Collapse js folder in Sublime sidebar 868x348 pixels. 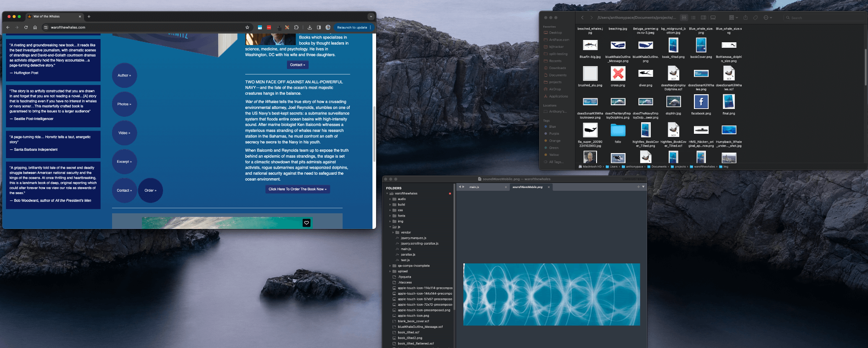390,227
